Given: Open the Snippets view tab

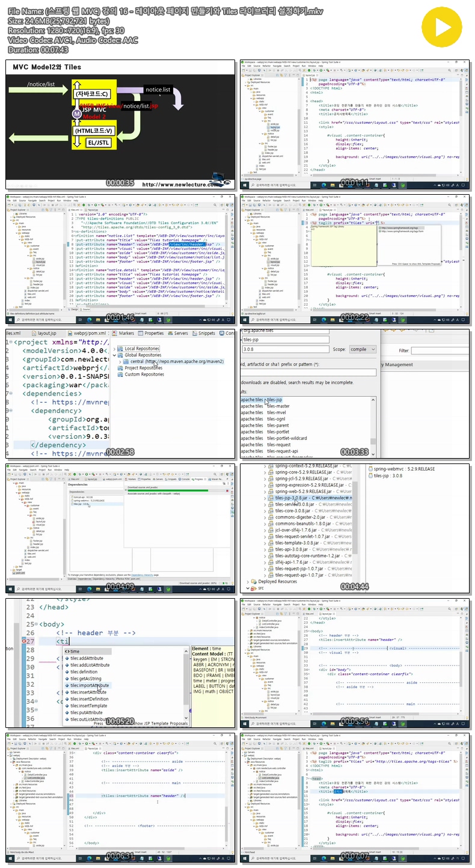Looking at the screenshot, I should pos(203,333).
